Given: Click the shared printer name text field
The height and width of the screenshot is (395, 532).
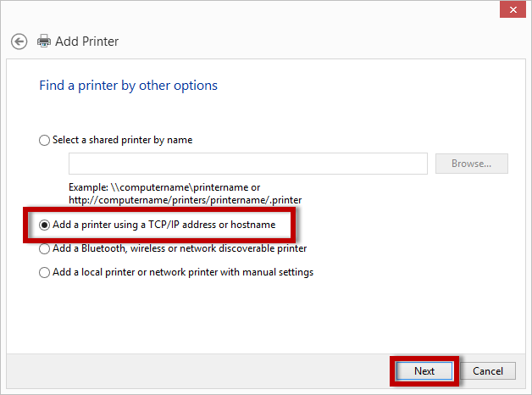Looking at the screenshot, I should 247,164.
